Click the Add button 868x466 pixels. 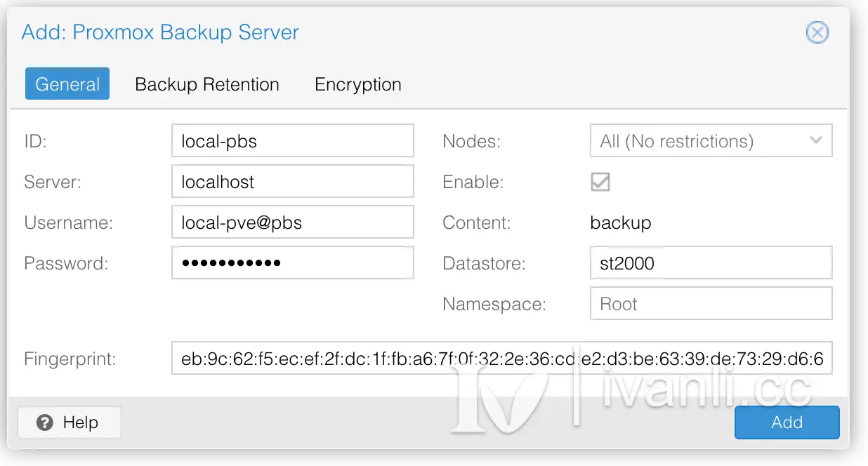(x=787, y=422)
